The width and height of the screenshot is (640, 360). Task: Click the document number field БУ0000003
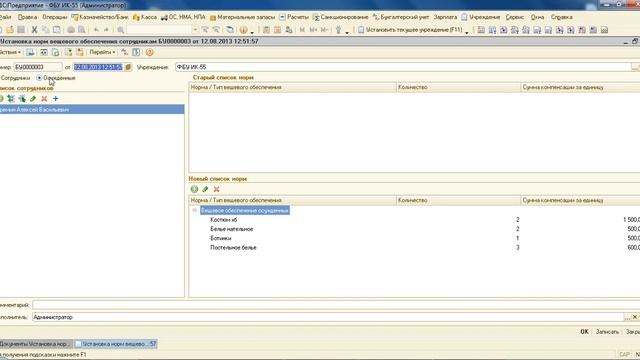38,67
